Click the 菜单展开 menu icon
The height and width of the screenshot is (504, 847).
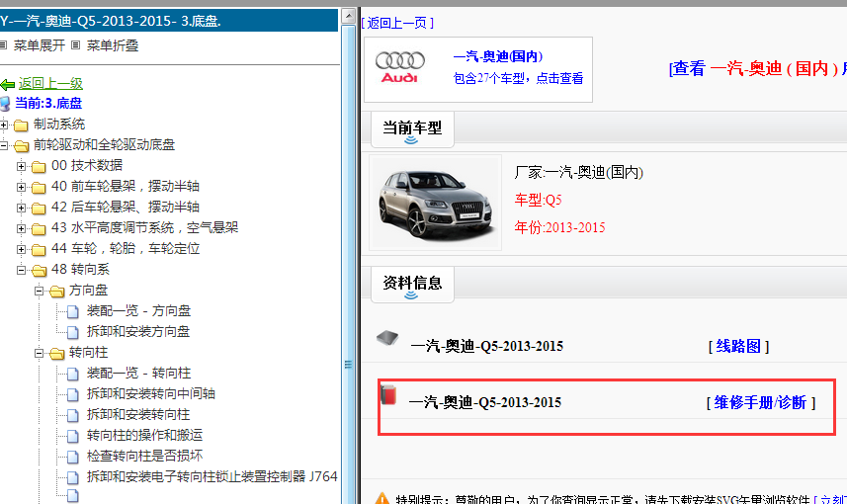coord(3,45)
